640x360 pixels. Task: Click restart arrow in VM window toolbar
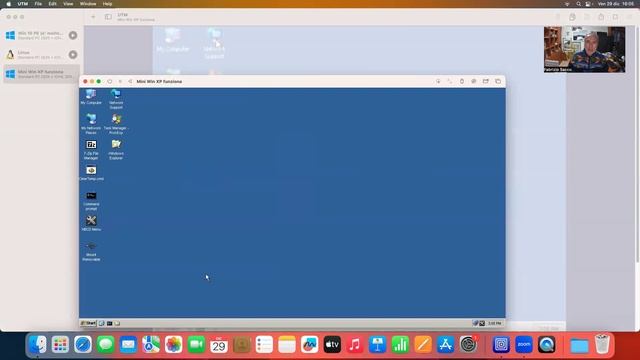click(130, 82)
